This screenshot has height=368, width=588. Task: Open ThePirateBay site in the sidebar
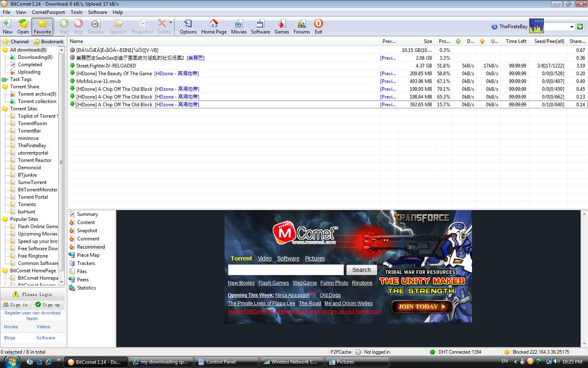(32, 146)
